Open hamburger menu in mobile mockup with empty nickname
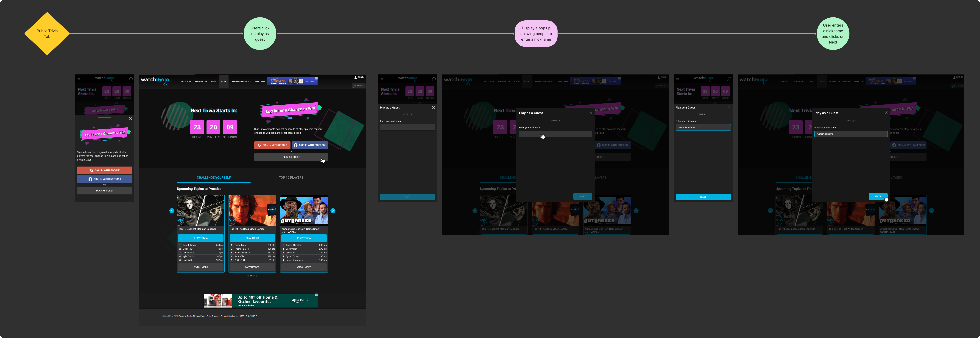This screenshot has width=980, height=338. (x=382, y=79)
